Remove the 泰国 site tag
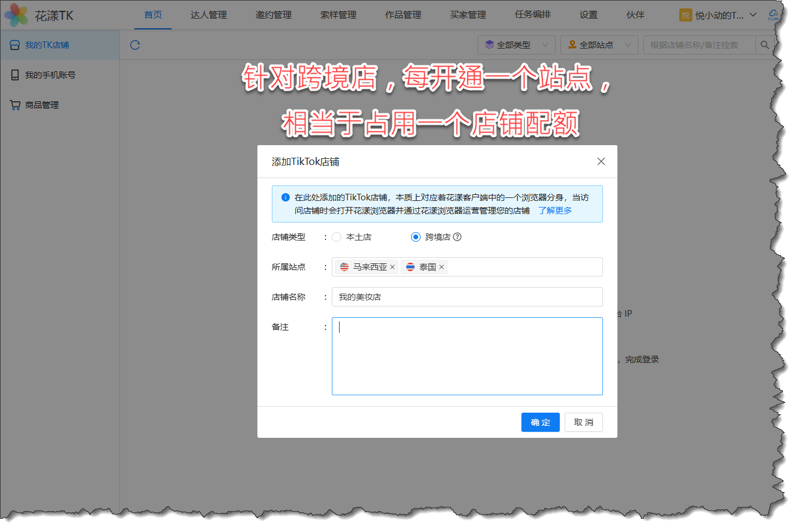The height and width of the screenshot is (532, 798). coord(442,267)
